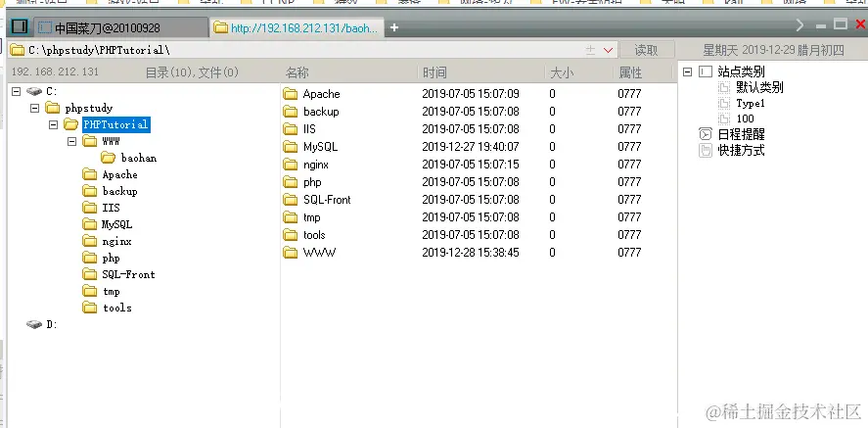Select php folder in the tree
This screenshot has width=868, height=428.
click(x=111, y=258)
